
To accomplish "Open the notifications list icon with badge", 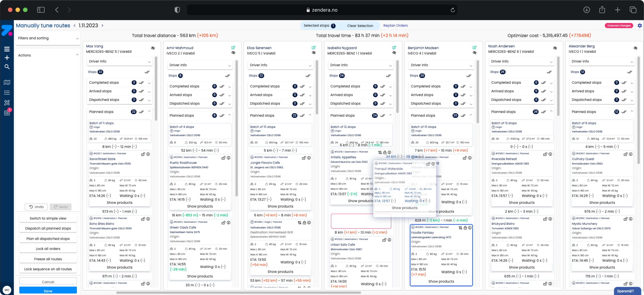I will [7, 113].
